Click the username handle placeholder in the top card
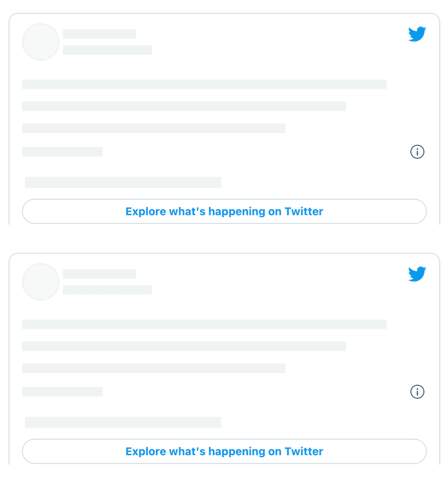 (107, 50)
